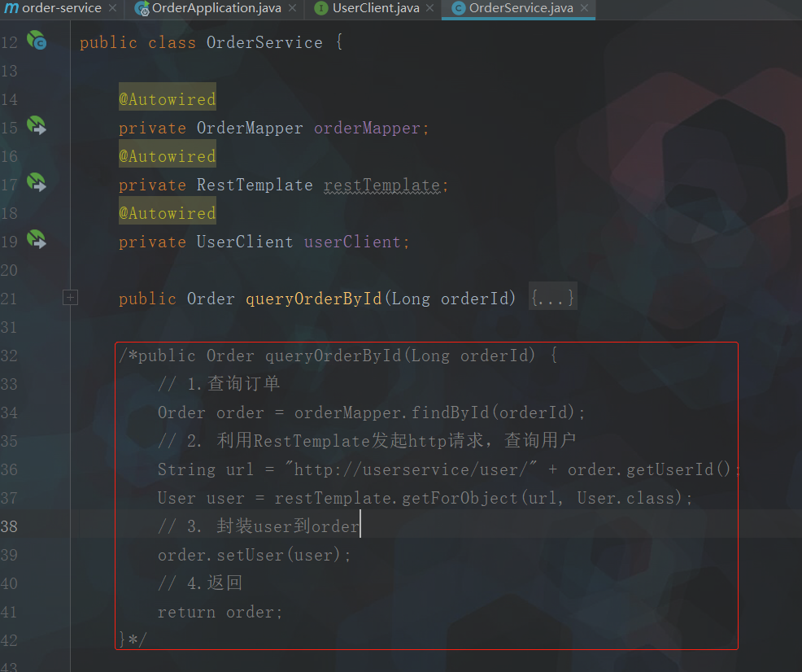This screenshot has height=672, width=802.
Task: Click the commented 'return order;' line
Action: click(x=220, y=612)
